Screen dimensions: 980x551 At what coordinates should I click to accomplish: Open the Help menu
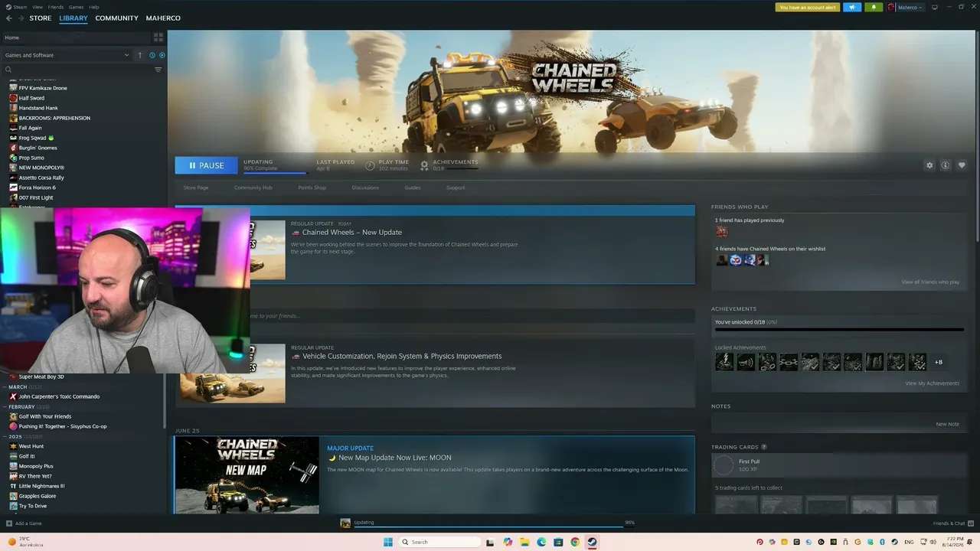(94, 7)
